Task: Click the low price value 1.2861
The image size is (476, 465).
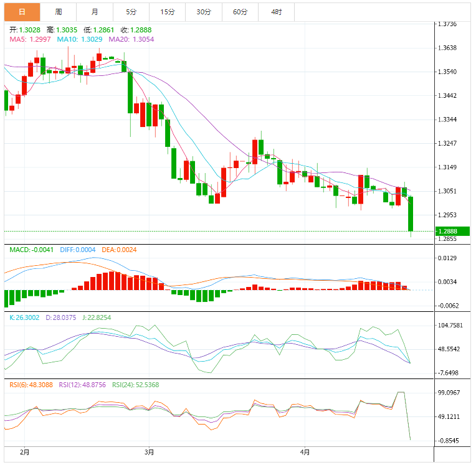Action: tap(103, 30)
